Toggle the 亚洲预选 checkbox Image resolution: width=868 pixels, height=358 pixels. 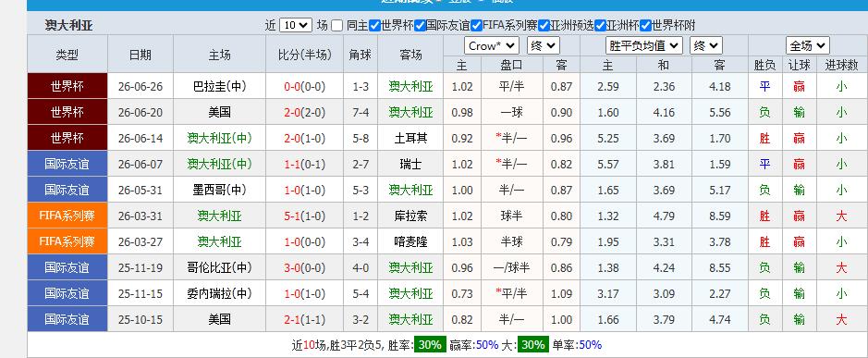pyautogui.click(x=544, y=25)
